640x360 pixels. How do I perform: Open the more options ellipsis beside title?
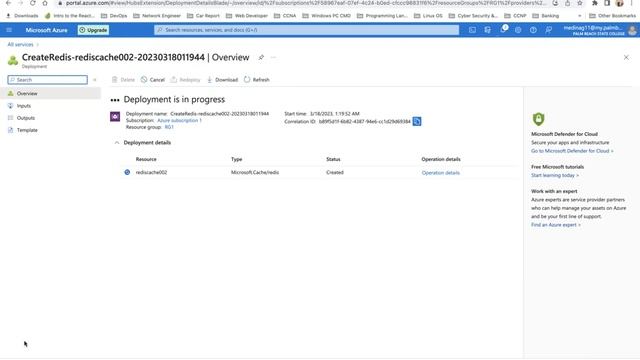coord(273,58)
